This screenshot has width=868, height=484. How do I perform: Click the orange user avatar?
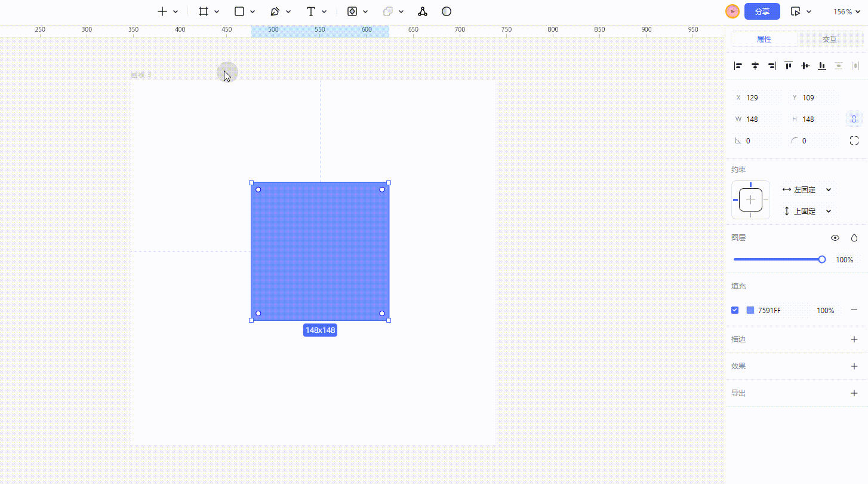(x=732, y=11)
